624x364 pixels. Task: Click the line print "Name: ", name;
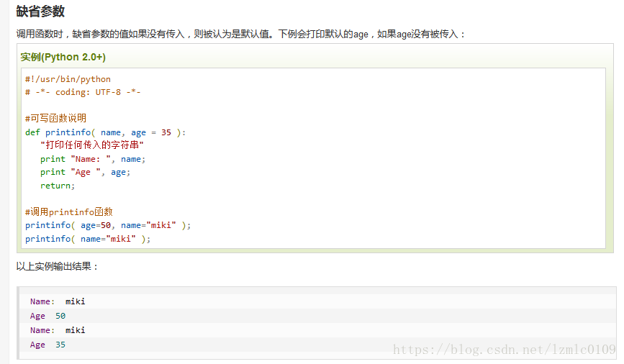pos(93,159)
